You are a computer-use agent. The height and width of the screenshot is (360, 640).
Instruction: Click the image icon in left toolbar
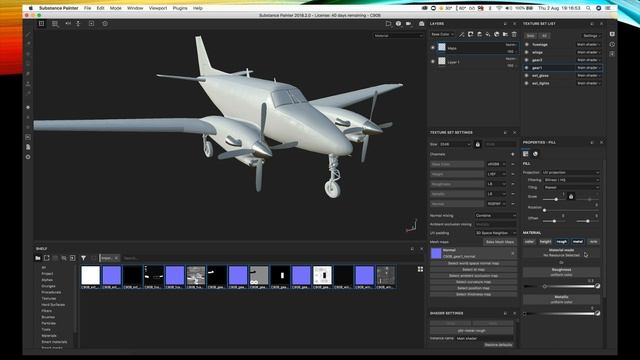pyautogui.click(x=28, y=137)
